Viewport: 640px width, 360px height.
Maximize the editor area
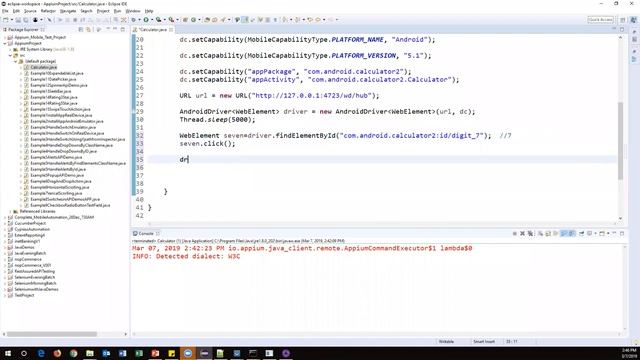[622, 29]
